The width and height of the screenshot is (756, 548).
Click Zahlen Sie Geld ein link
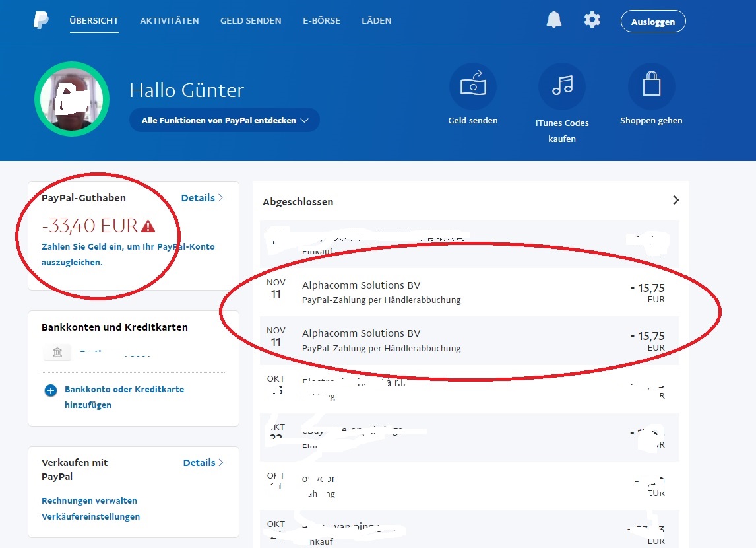[x=128, y=254]
